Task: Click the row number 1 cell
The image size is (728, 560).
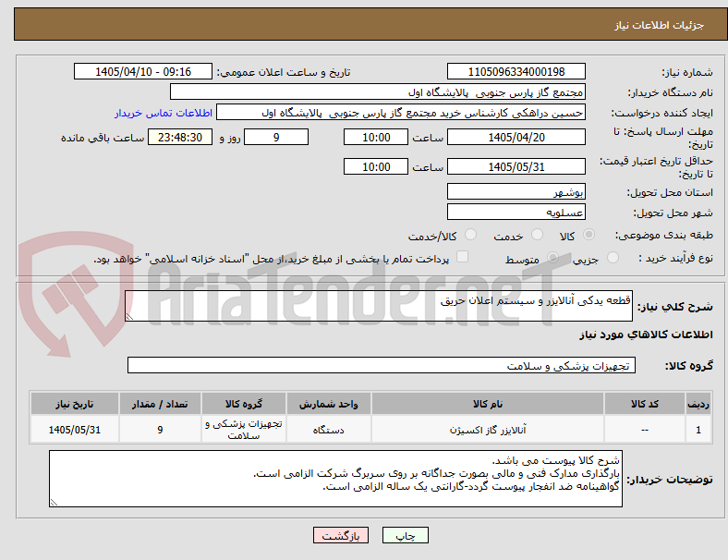Action: coord(698,430)
